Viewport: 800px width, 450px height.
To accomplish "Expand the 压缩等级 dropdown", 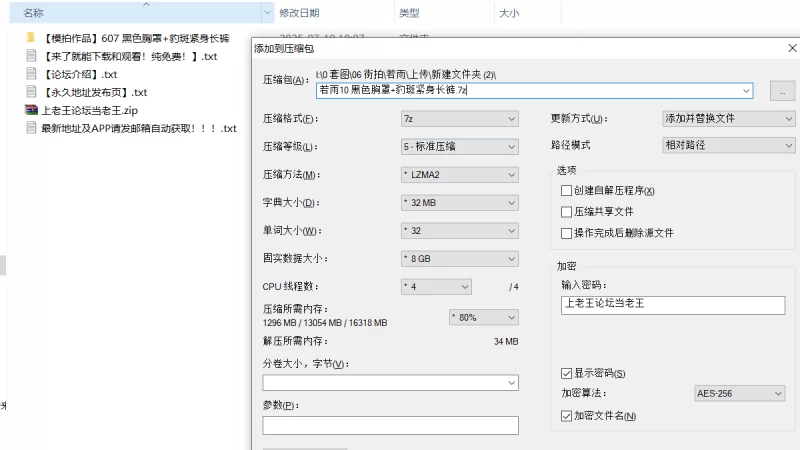I will (459, 146).
